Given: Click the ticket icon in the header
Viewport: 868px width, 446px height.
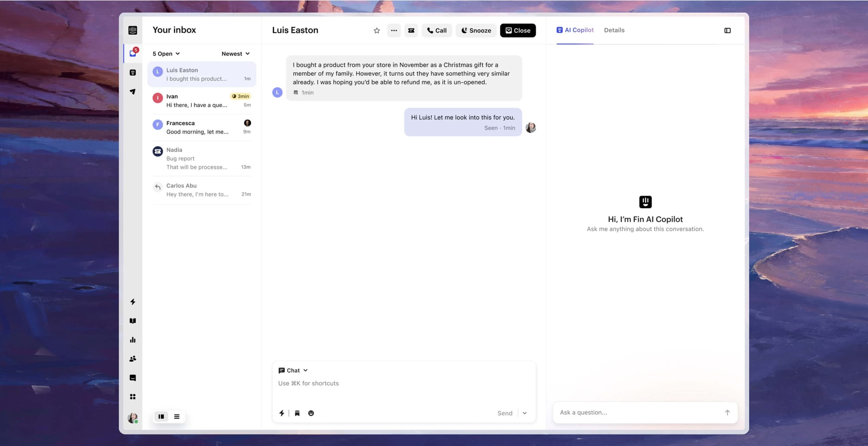Looking at the screenshot, I should pyautogui.click(x=411, y=30).
